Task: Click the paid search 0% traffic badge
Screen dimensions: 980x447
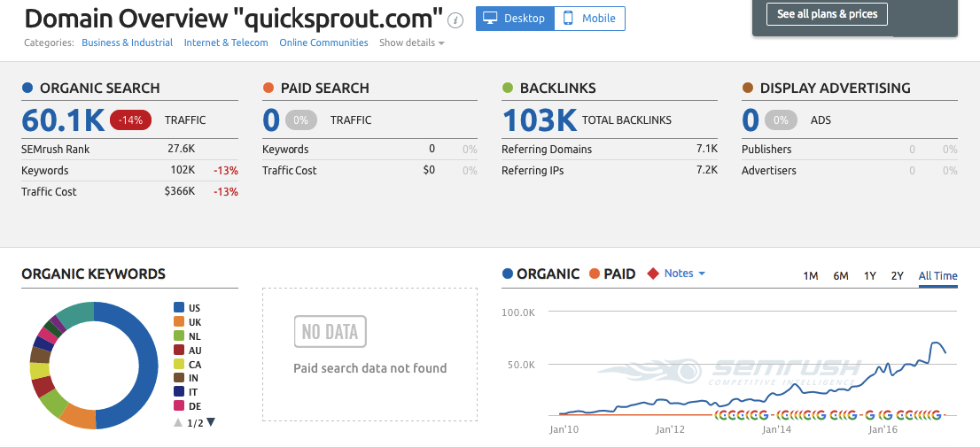Action: [x=300, y=119]
